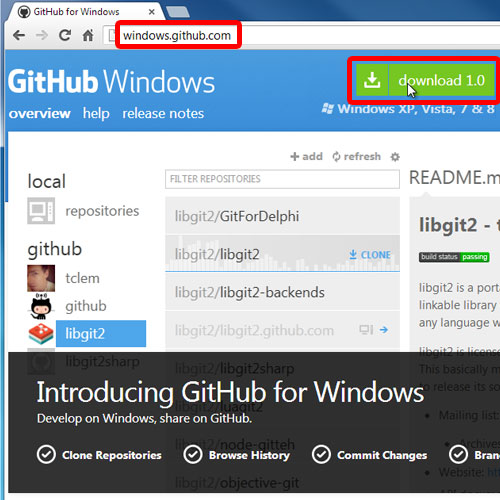
Task: Select local repositories entry
Action: point(102,211)
